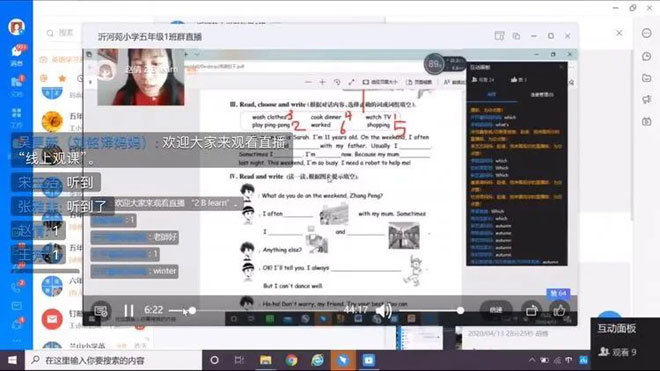660x371 pixels.
Task: Open the more options icon in the right rail
Action: pyautogui.click(x=647, y=33)
